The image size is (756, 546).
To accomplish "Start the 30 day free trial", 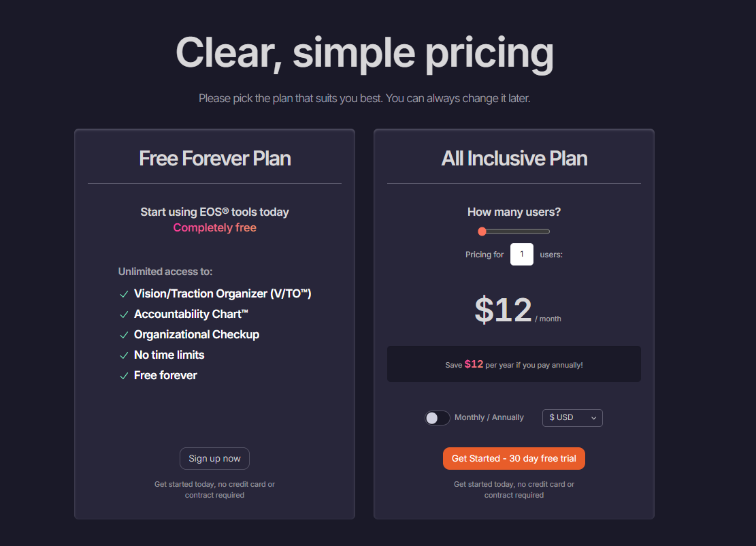I will point(514,458).
